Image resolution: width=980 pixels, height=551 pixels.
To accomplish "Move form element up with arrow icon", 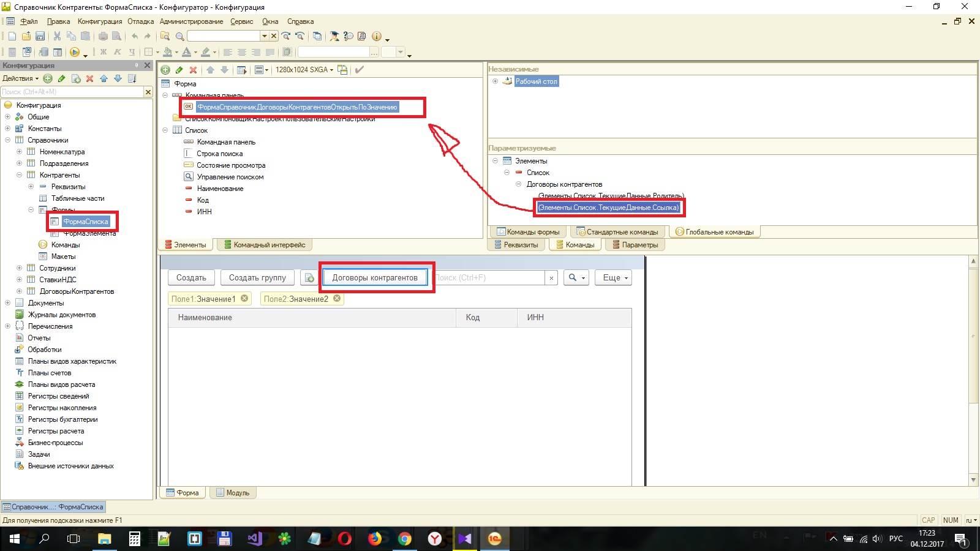I will click(x=210, y=70).
